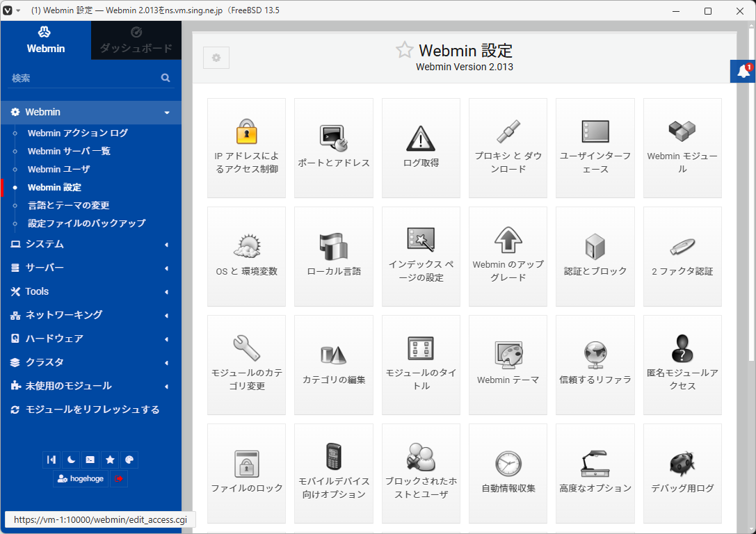Open ローカル言語 flag tile
The width and height of the screenshot is (756, 534).
334,257
